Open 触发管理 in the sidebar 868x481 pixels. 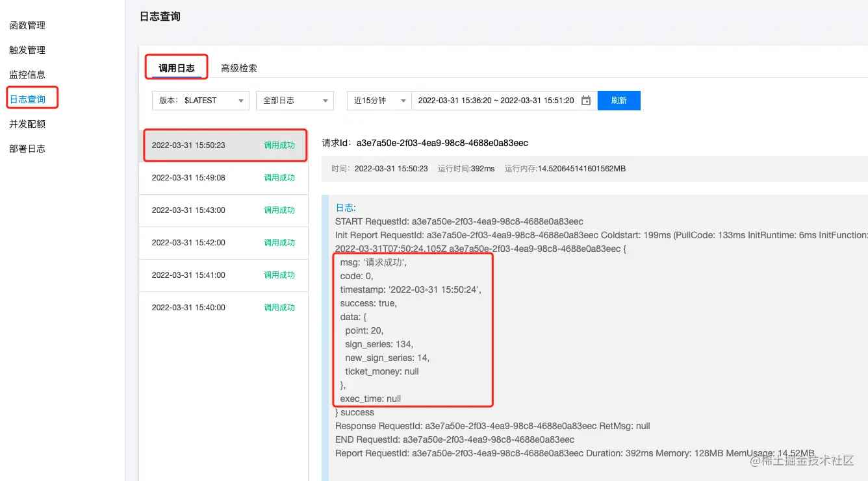click(27, 50)
